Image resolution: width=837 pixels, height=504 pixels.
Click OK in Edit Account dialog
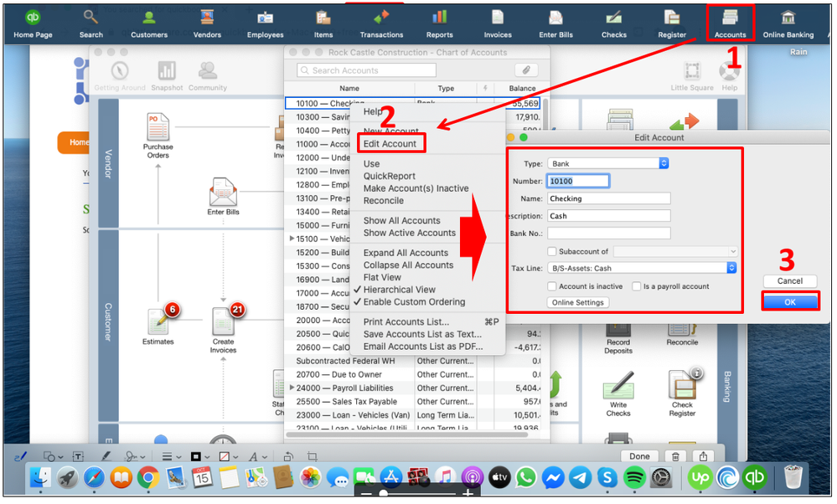[x=789, y=302]
